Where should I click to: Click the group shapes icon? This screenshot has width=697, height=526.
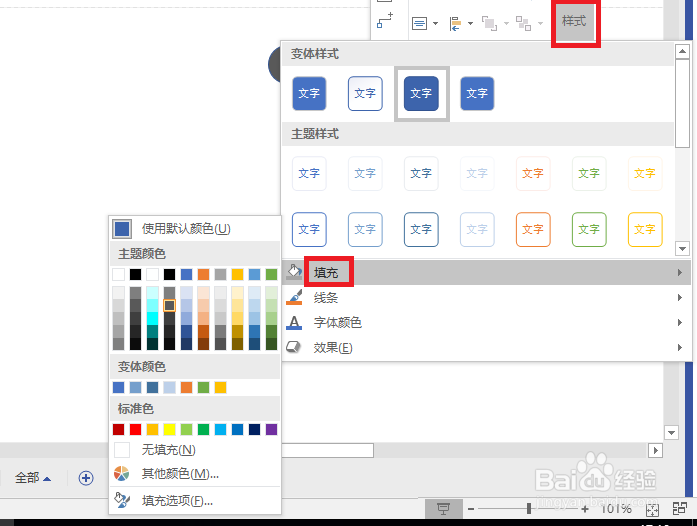click(523, 24)
